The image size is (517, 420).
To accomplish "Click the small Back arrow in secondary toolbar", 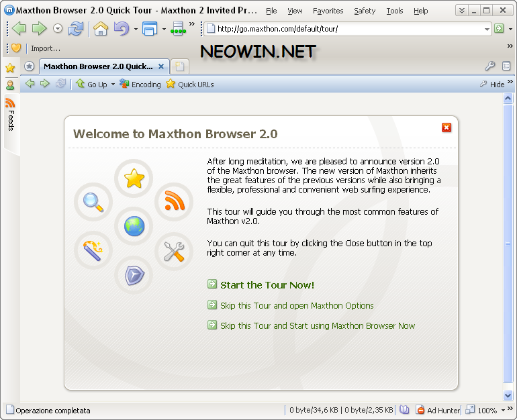I will (30, 84).
